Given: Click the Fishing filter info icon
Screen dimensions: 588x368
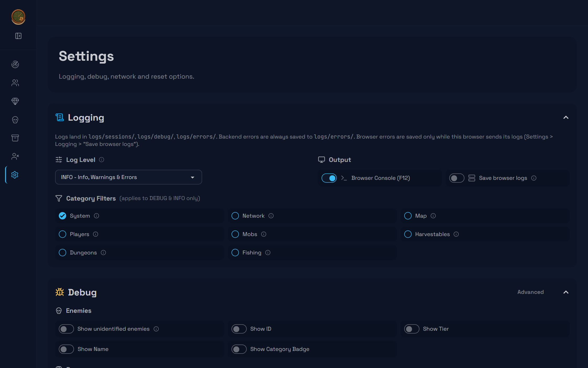Looking at the screenshot, I should click(x=268, y=253).
